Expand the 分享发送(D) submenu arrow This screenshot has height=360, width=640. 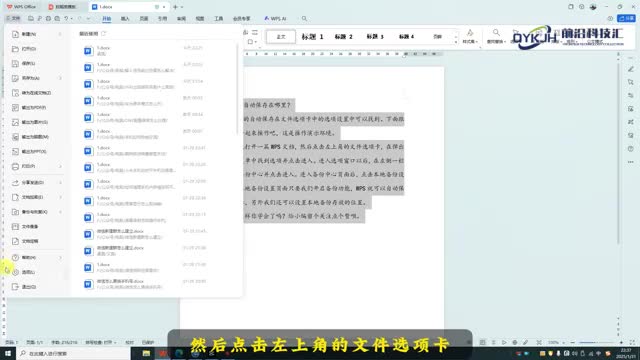coord(60,182)
